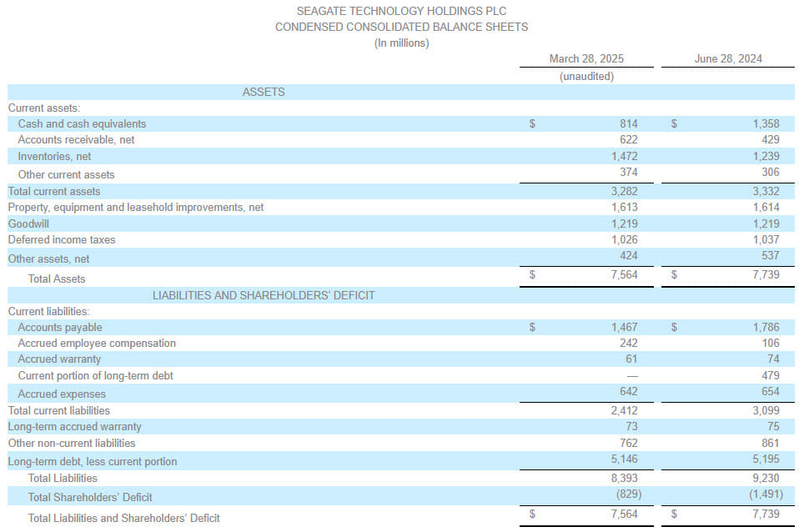This screenshot has width=799, height=532.
Task: Select deferred income taxes value 1,026
Action: 624,239
